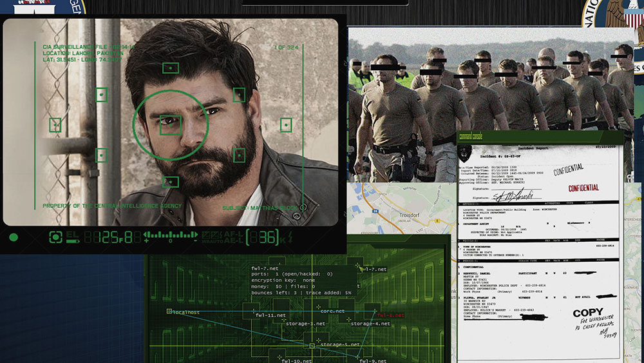The height and width of the screenshot is (363, 644).
Task: Click the flash lightning bolt icon
Action: (290, 237)
